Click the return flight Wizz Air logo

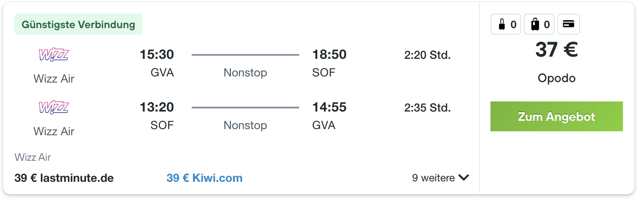pos(54,108)
